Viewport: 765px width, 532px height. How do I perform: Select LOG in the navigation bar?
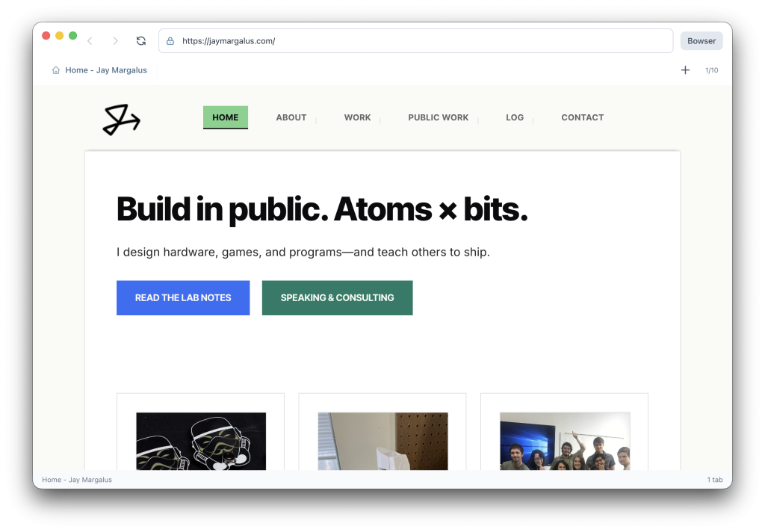point(514,117)
